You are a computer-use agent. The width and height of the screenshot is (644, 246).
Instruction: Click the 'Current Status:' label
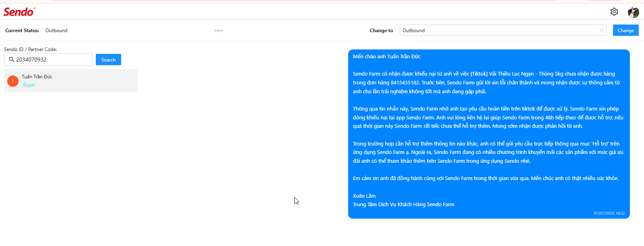coord(22,31)
